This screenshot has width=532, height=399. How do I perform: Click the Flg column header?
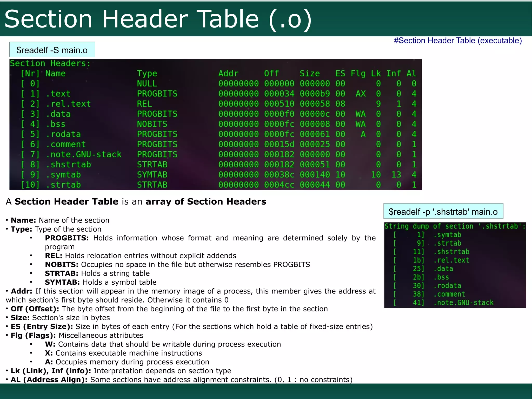[358, 73]
